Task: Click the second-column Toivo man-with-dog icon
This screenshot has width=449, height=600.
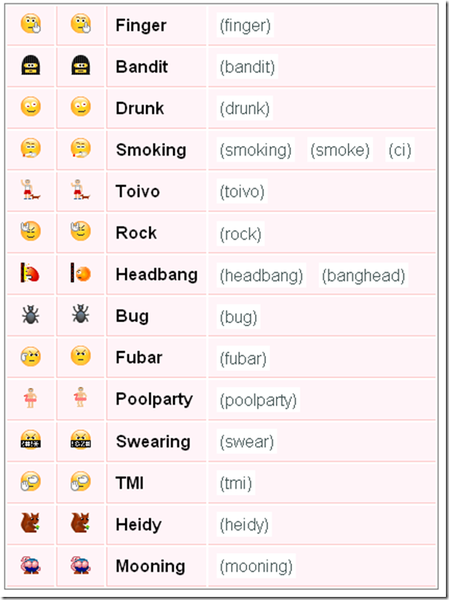Action: point(80,189)
